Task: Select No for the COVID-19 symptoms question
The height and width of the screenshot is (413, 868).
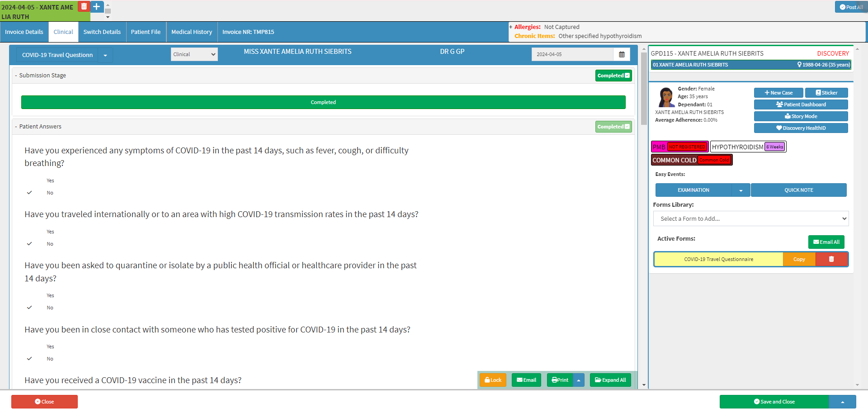Action: [50, 193]
